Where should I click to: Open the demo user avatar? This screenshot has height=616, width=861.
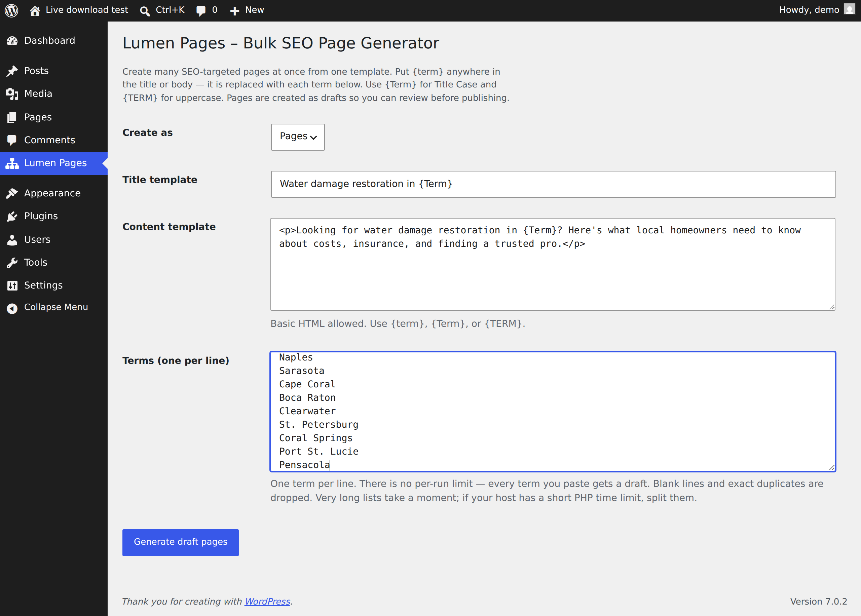[x=849, y=9]
